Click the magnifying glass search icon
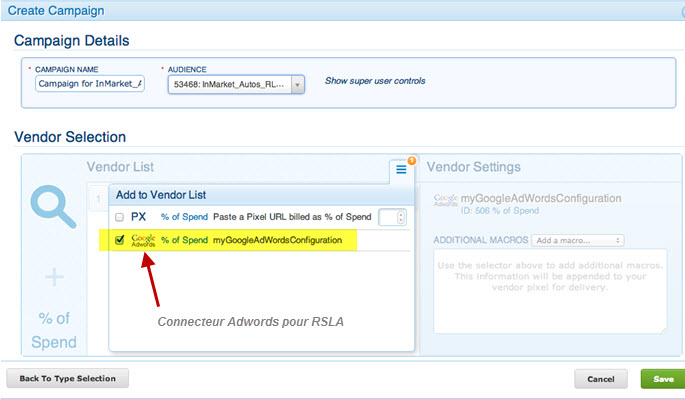 pyautogui.click(x=53, y=207)
